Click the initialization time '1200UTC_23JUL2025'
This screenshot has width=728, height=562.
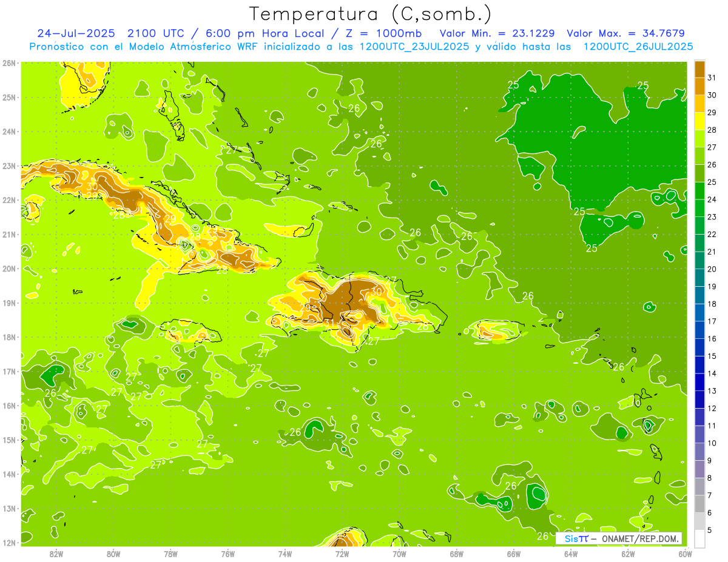point(414,47)
